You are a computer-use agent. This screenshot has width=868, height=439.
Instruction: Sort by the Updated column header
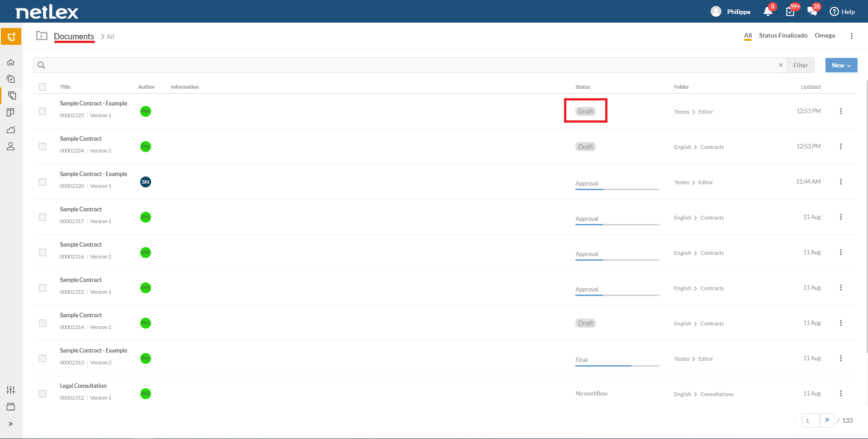pyautogui.click(x=811, y=87)
